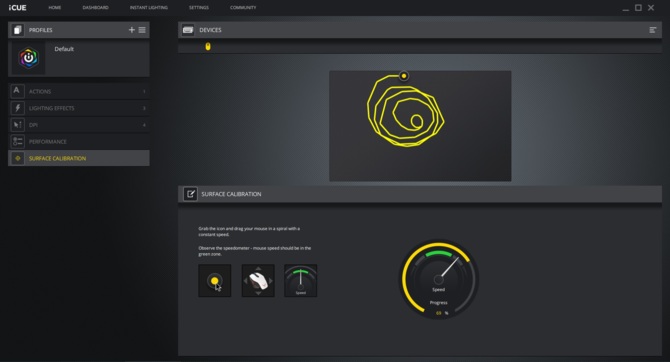Screen dimensions: 670x362
Task: Close the iCUE window
Action: [x=651, y=8]
